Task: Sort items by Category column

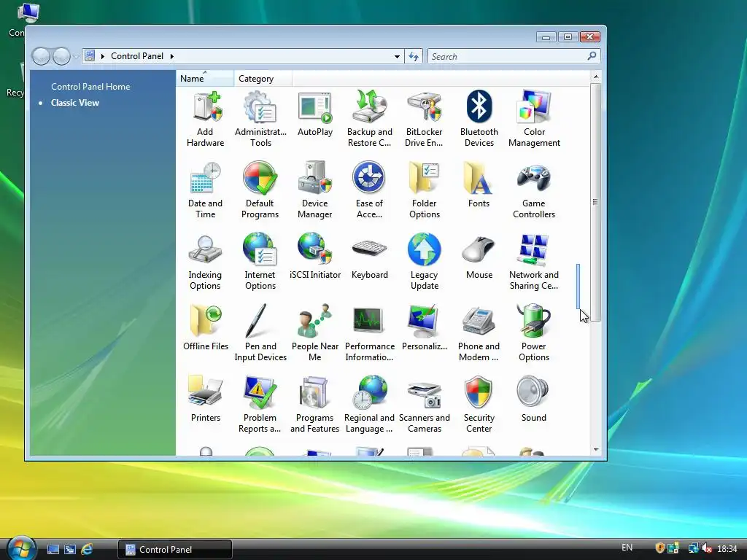Action: click(x=263, y=79)
